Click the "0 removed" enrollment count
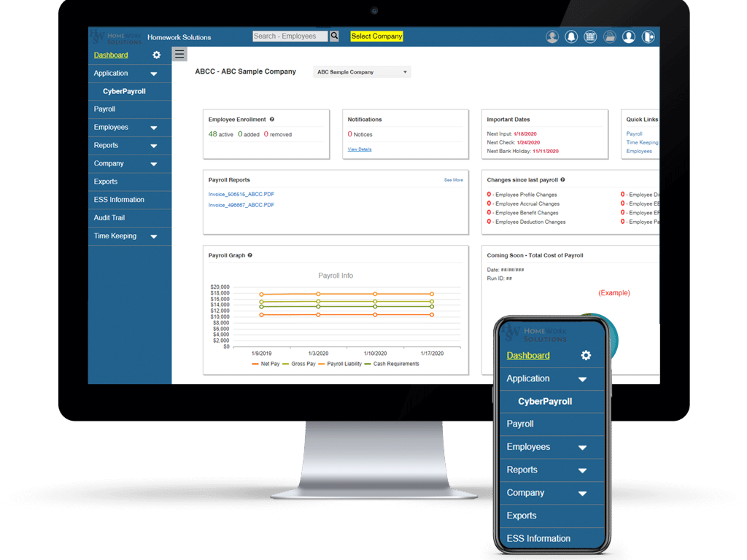Viewport: 747px width, 560px height. click(x=278, y=134)
